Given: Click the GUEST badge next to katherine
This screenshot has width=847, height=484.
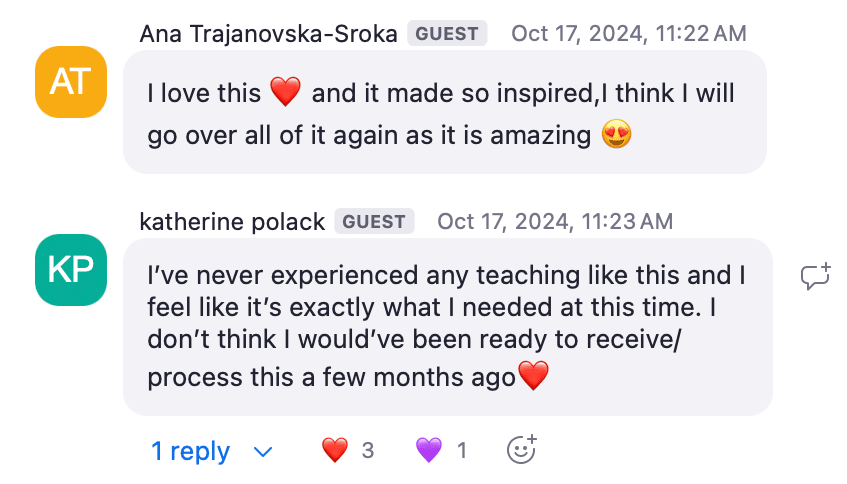Looking at the screenshot, I should tap(374, 221).
